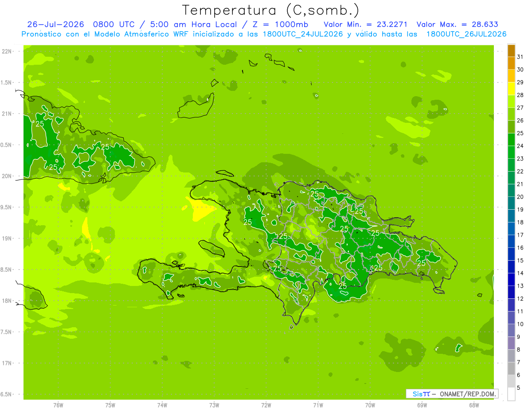Screen dimensions: 532x411
Task: Click the '21N' latitude axis label
Action: [x=8, y=114]
